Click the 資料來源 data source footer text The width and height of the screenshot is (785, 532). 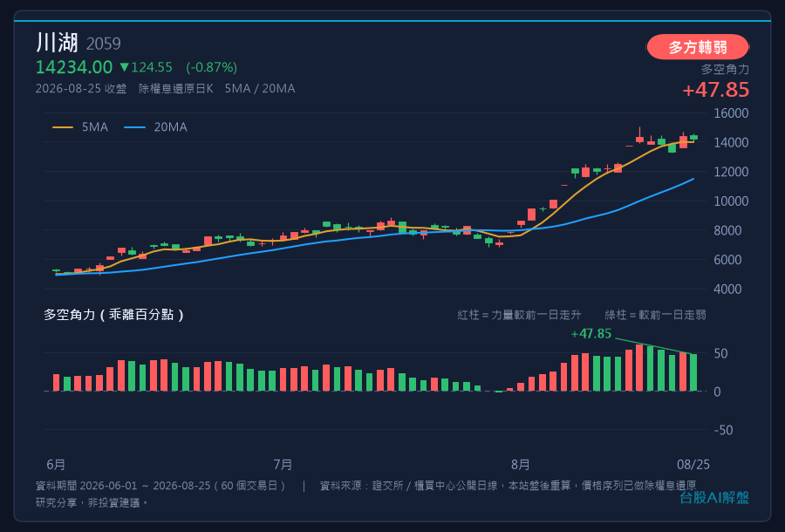point(508,486)
